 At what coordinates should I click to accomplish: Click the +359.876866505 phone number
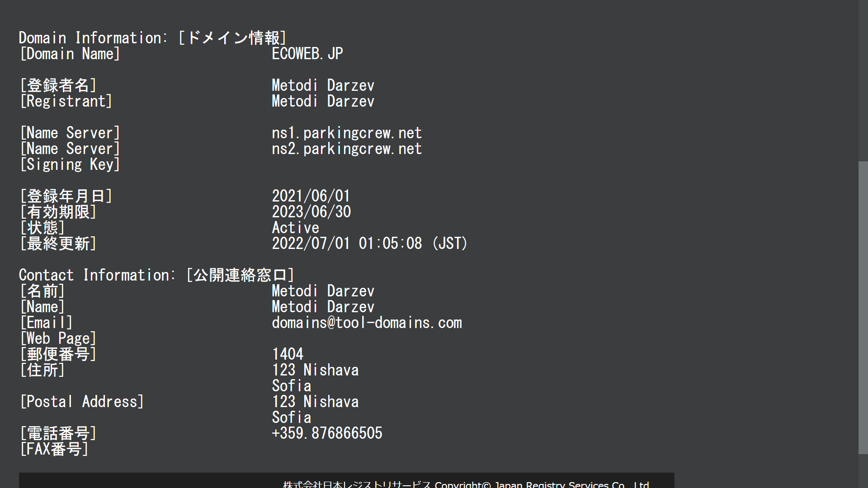(x=327, y=433)
